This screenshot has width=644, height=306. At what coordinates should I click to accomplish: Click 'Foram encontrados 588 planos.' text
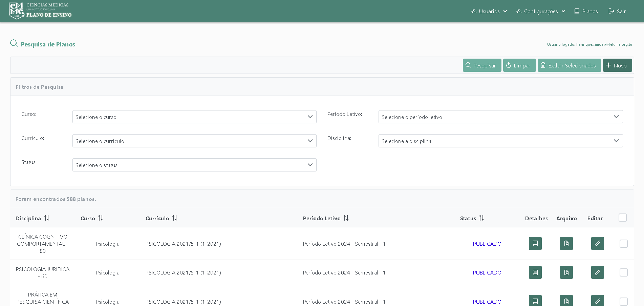point(56,199)
